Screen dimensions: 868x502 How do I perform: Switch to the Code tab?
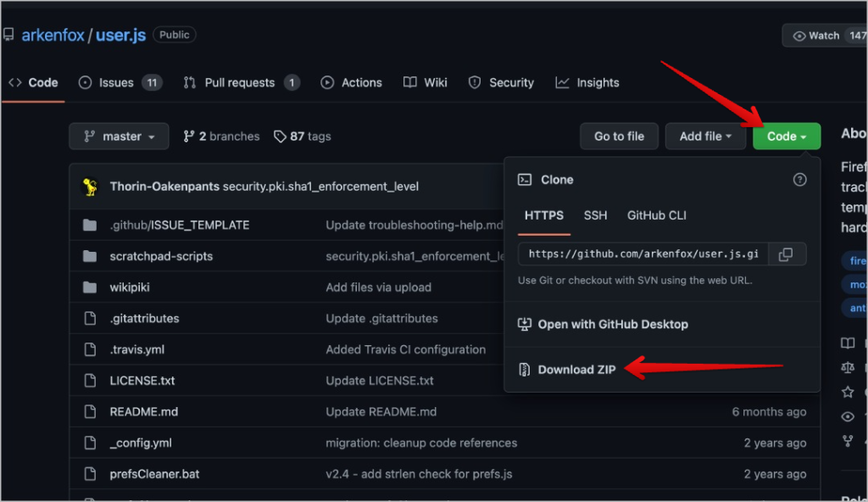click(33, 82)
